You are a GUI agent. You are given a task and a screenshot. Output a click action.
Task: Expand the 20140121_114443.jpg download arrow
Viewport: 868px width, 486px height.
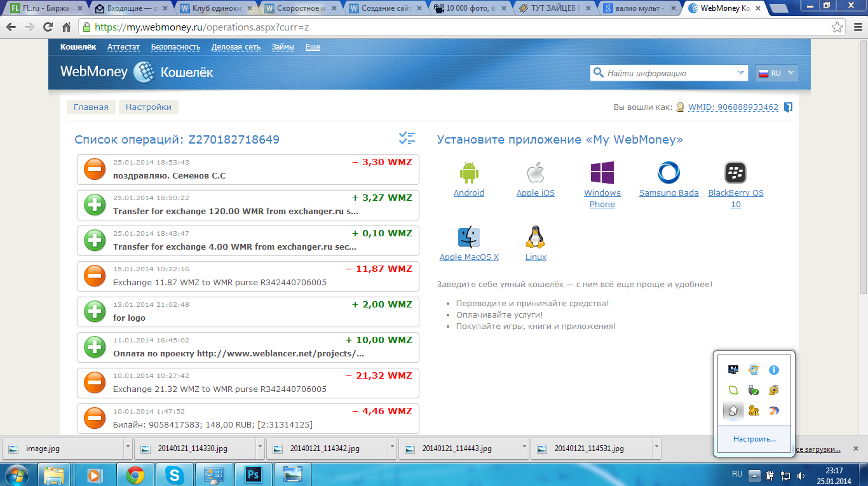[x=524, y=447]
